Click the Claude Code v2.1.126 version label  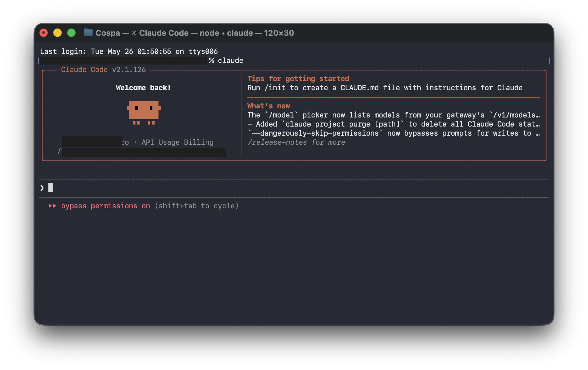103,70
